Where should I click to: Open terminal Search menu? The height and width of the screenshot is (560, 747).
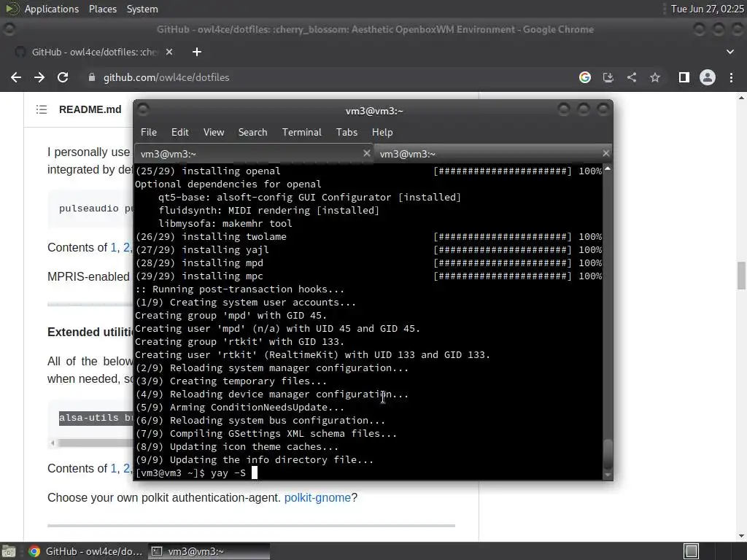[x=252, y=133]
